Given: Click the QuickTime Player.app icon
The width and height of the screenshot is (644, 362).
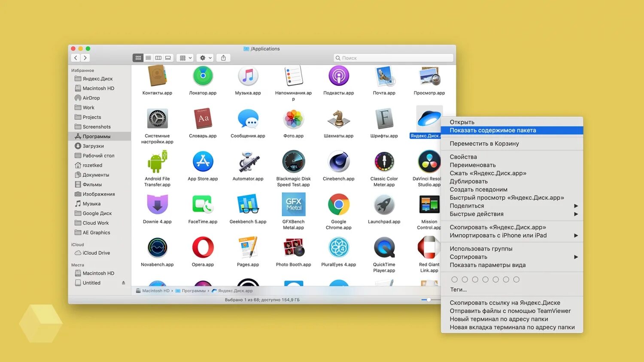Looking at the screenshot, I should coord(384,247).
